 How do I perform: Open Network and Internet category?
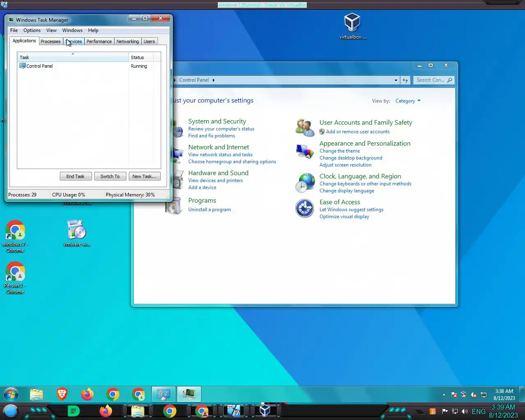pyautogui.click(x=219, y=147)
